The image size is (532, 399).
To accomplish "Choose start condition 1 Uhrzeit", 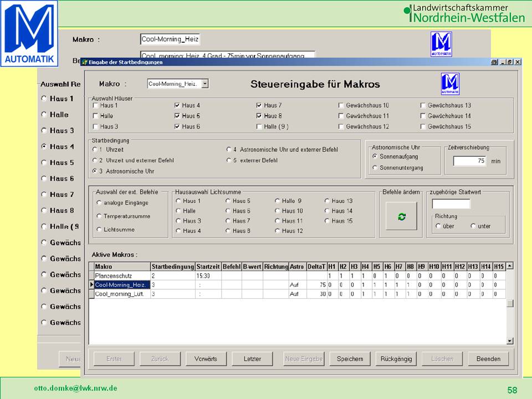I will (x=95, y=150).
